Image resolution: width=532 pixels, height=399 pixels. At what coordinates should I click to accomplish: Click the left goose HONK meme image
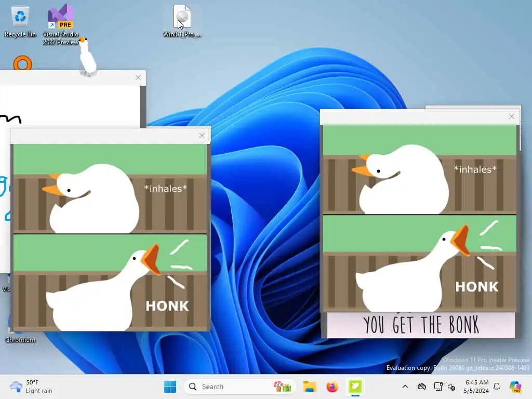point(110,237)
